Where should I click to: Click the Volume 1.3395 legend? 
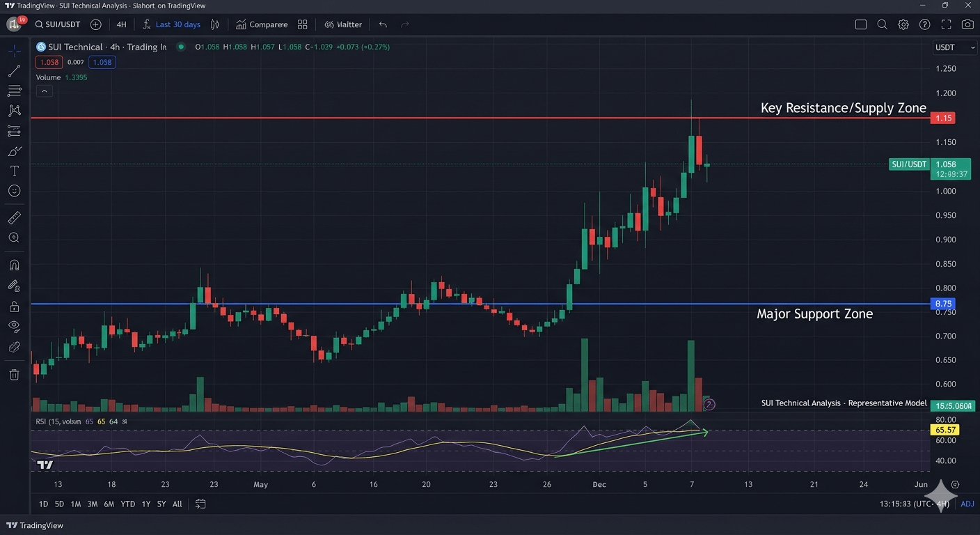[x=62, y=77]
